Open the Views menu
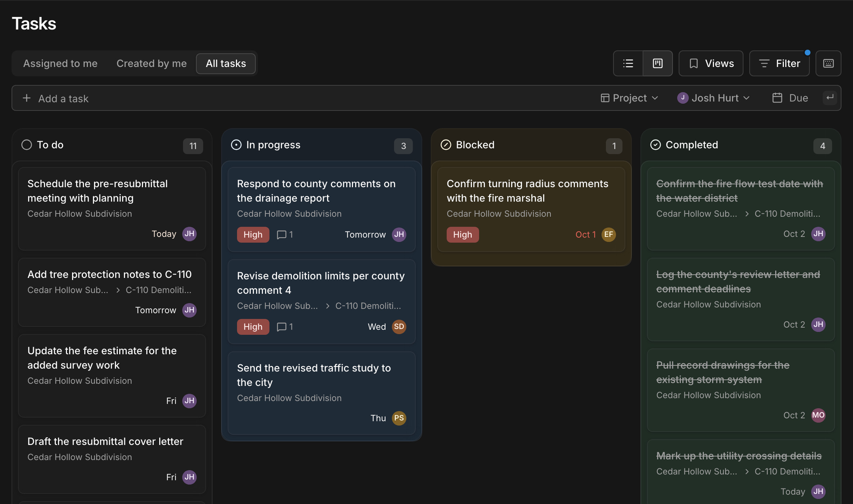853x504 pixels. coord(711,63)
